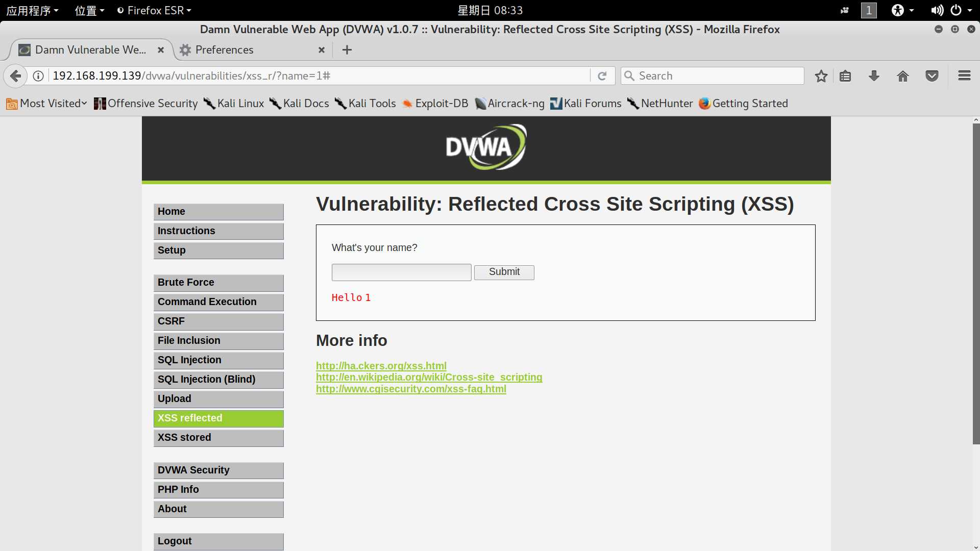Viewport: 980px width, 551px height.
Task: Open DVWA Security settings
Action: click(218, 470)
